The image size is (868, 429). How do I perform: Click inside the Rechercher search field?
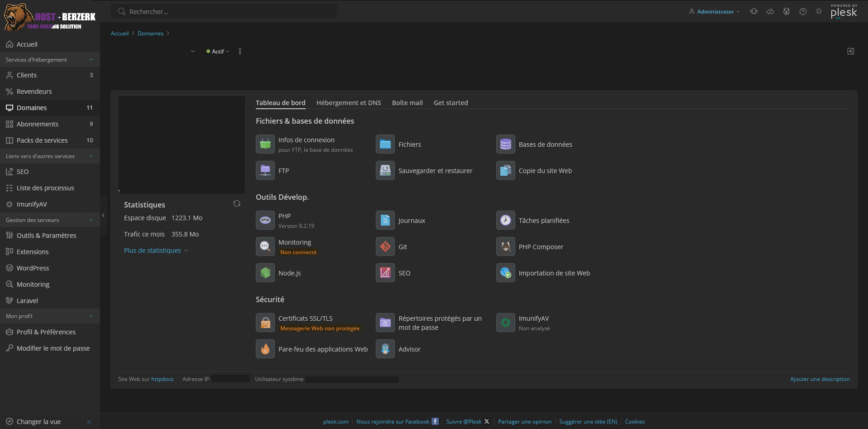224,11
